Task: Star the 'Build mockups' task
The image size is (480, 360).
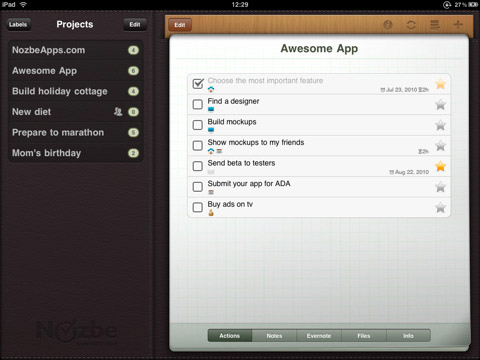Action: point(440,125)
